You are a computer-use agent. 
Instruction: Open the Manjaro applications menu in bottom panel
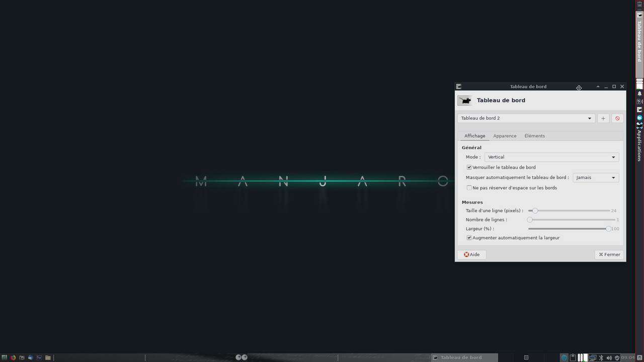pyautogui.click(x=5, y=357)
